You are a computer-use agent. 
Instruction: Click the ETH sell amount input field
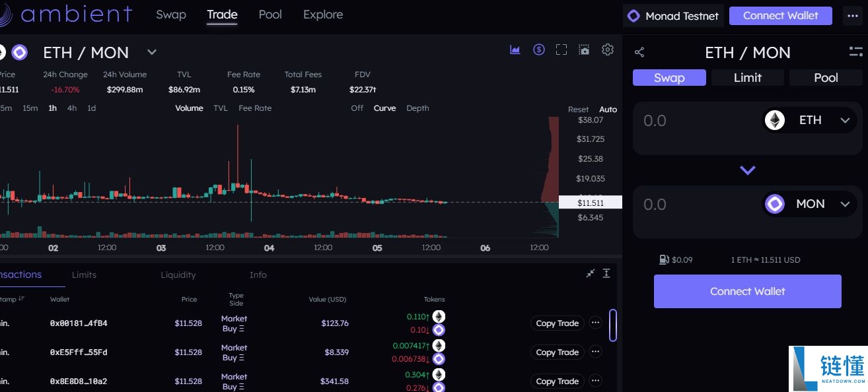click(x=697, y=121)
